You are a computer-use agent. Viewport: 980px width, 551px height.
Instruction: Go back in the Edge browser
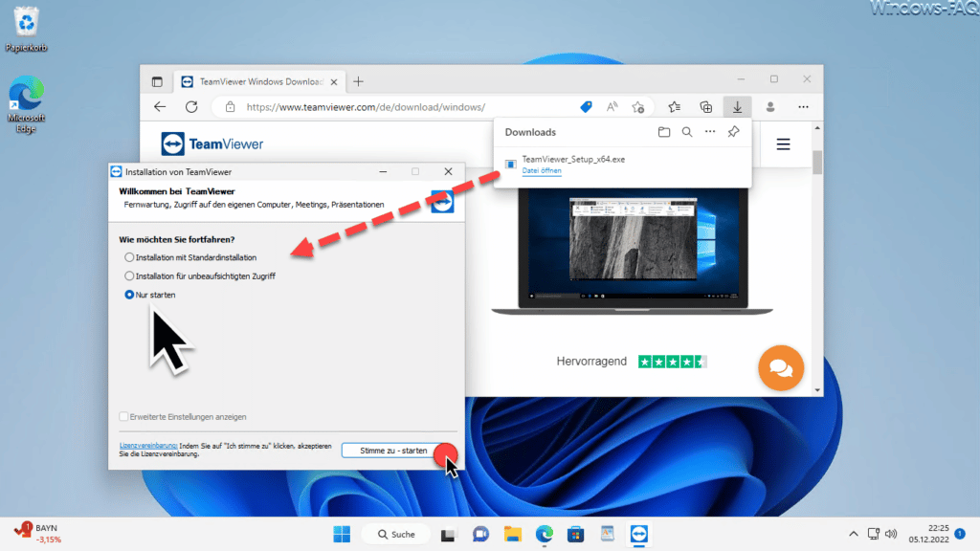pos(160,107)
